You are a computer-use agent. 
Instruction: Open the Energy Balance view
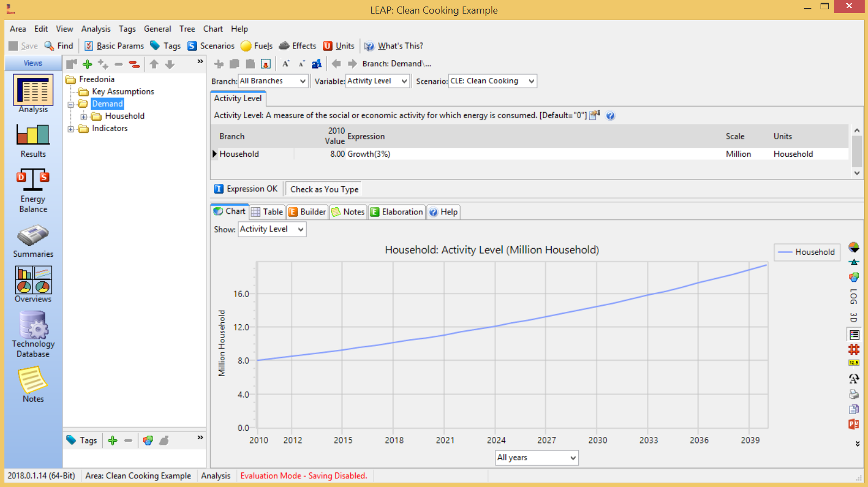[x=33, y=190]
